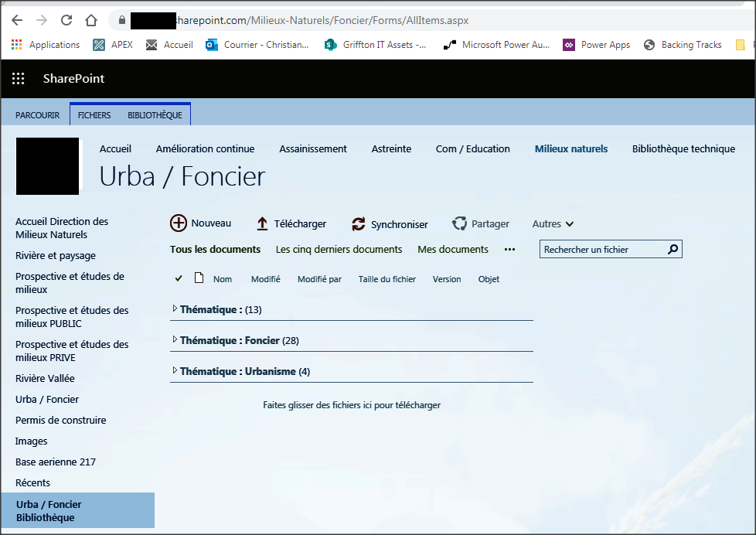
Task: Open Milieux naturels navigation item
Action: (x=570, y=149)
